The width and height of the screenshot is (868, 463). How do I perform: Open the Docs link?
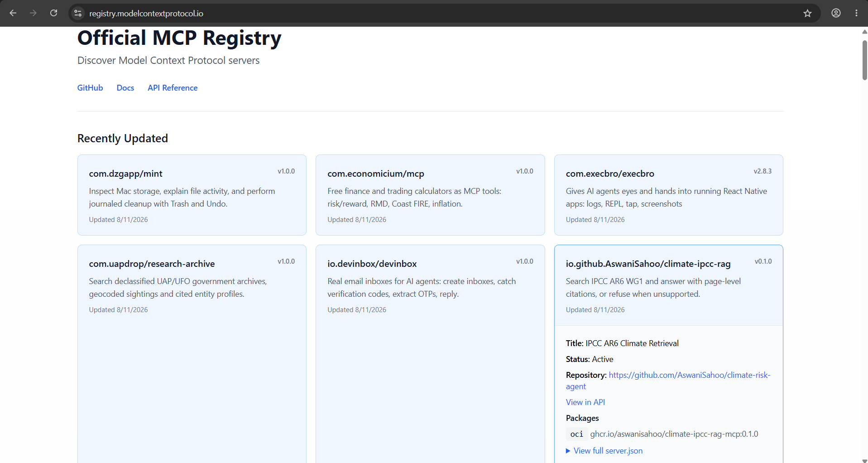pyautogui.click(x=125, y=88)
